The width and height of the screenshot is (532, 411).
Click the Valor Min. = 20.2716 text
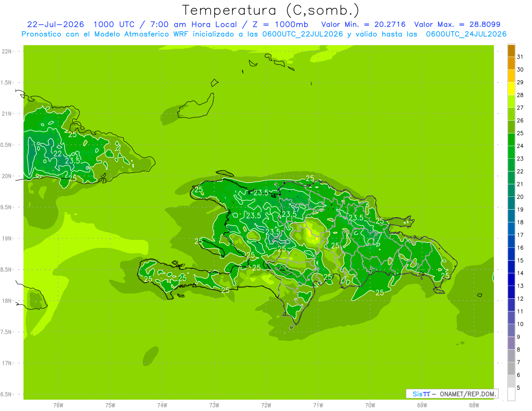pos(364,24)
